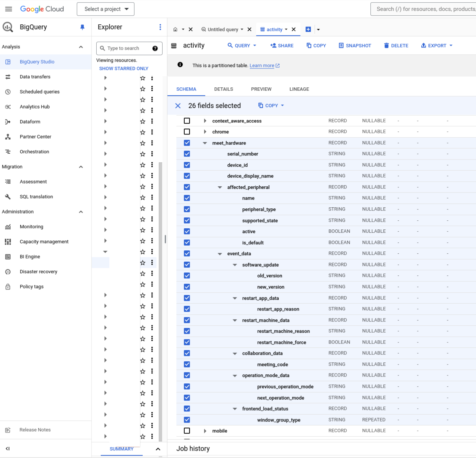Check the chrome field checkbox
This screenshot has height=458, width=476.
[x=187, y=132]
